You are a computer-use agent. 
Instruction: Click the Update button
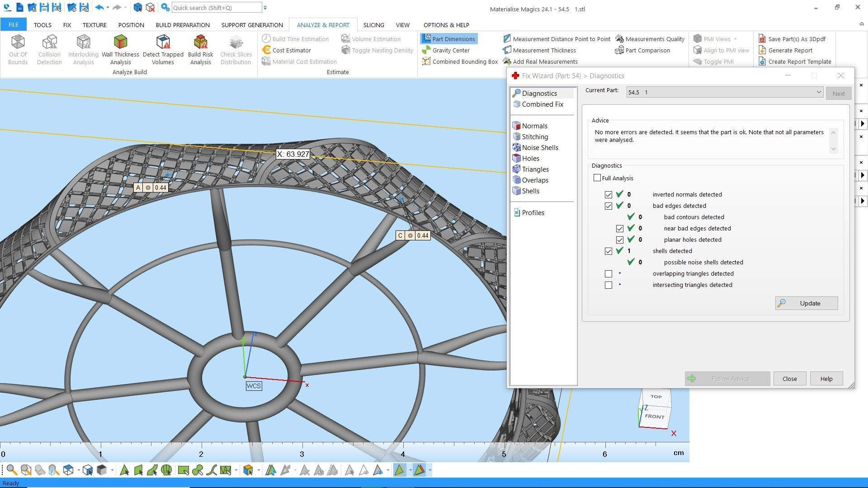pyautogui.click(x=806, y=303)
